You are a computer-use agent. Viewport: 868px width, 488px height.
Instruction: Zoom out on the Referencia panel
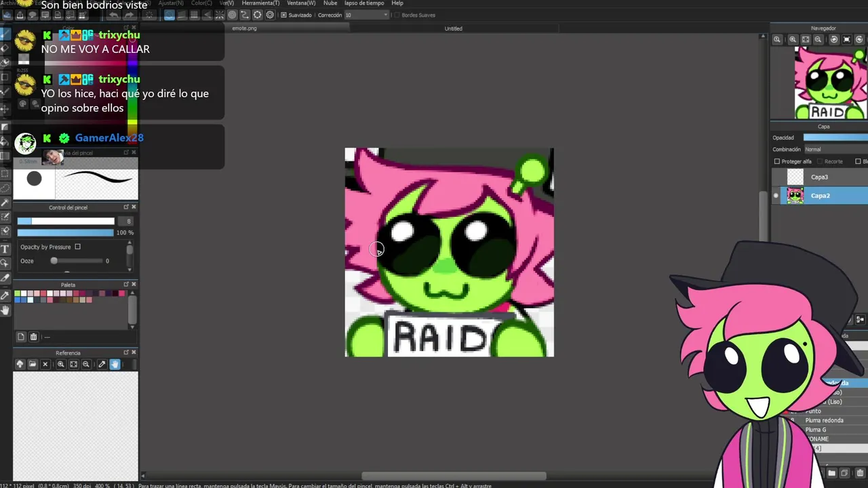[86, 364]
